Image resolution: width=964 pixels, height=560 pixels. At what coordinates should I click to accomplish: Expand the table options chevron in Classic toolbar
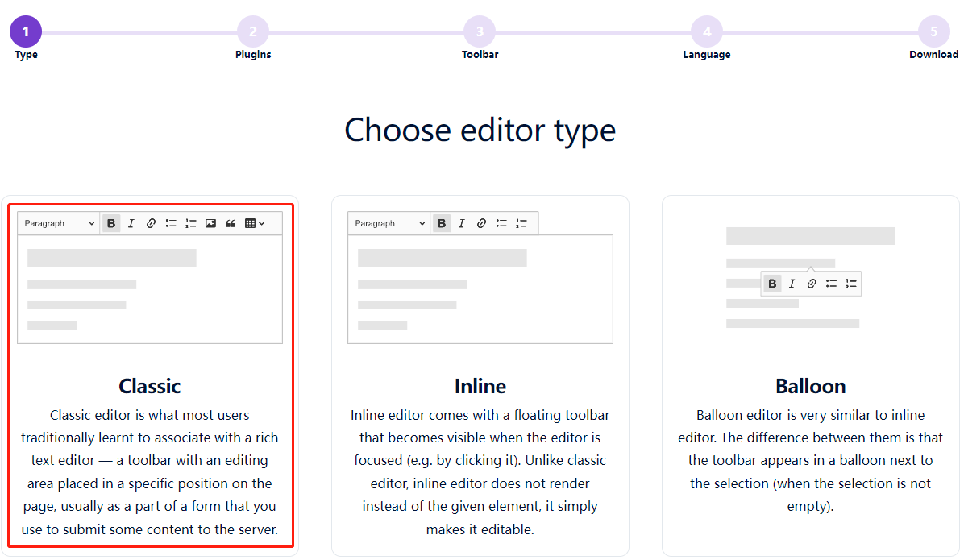263,223
